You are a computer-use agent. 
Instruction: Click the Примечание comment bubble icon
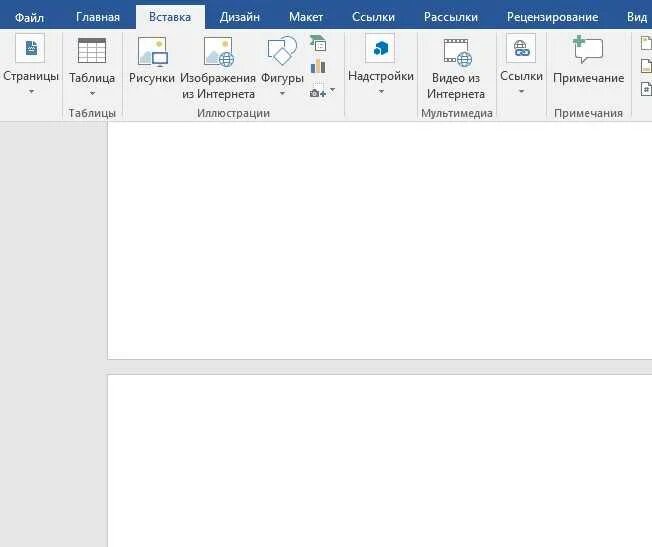click(588, 49)
